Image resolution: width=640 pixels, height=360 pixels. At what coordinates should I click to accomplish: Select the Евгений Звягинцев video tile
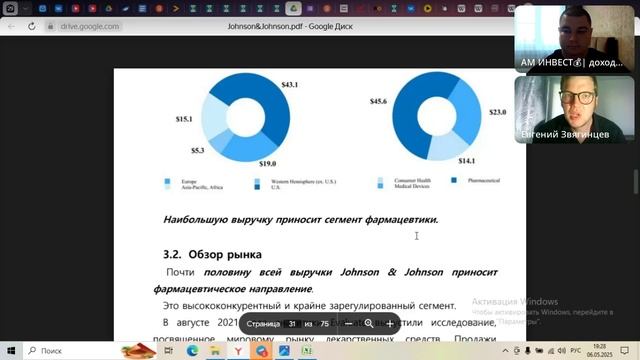(575, 109)
